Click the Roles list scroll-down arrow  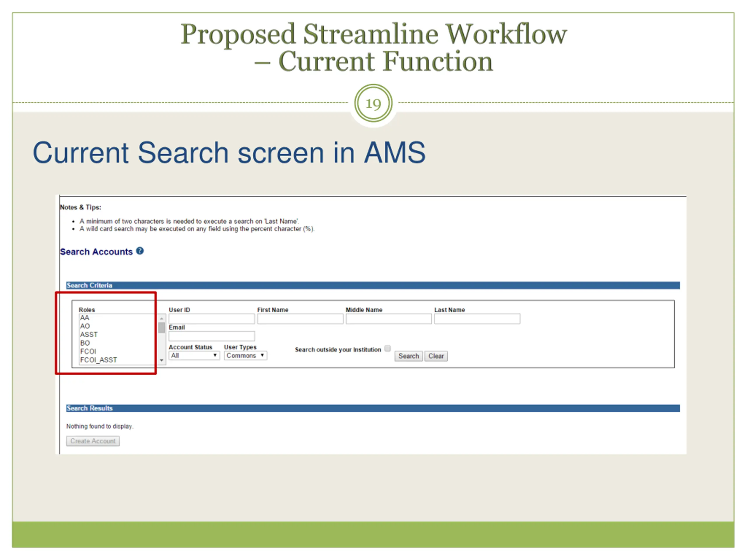click(x=162, y=360)
